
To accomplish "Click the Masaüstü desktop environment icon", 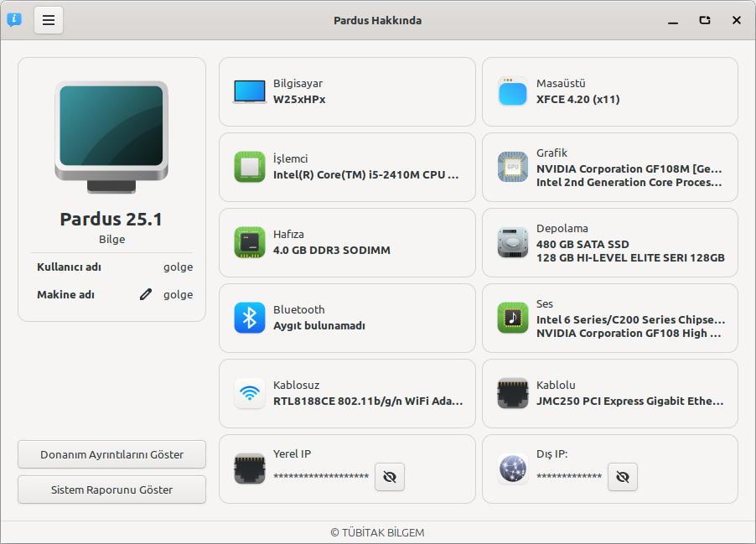I will click(513, 91).
